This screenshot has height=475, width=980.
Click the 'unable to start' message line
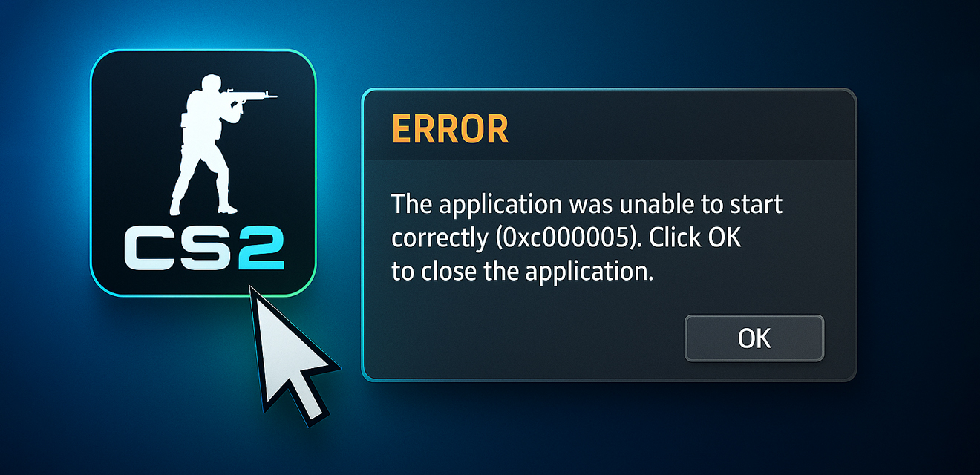587,204
